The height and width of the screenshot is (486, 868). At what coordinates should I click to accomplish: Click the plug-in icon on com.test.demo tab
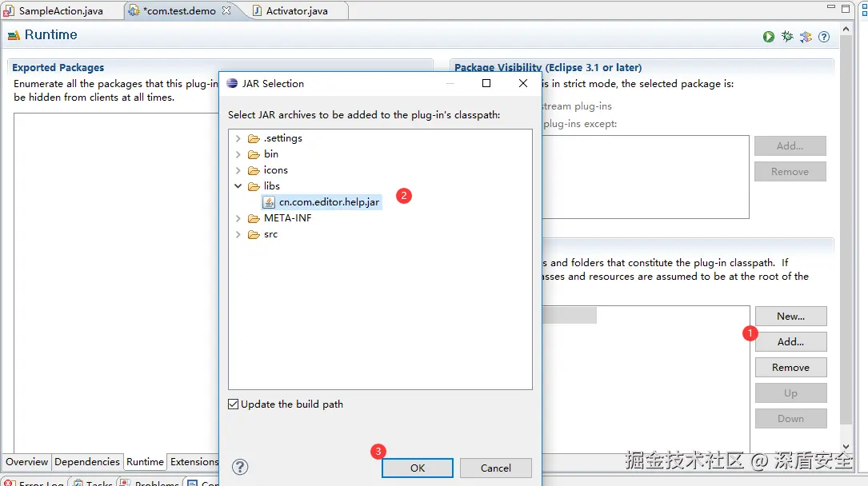(134, 10)
